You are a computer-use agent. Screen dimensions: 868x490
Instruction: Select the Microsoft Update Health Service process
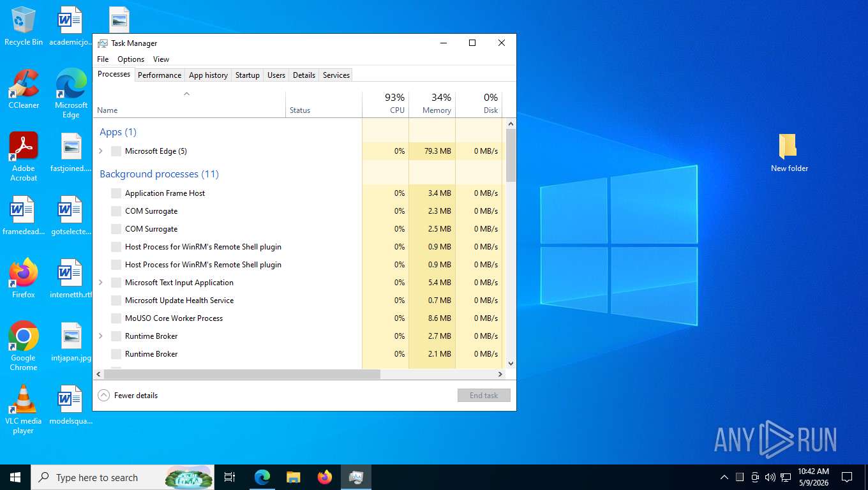pyautogui.click(x=298, y=301)
